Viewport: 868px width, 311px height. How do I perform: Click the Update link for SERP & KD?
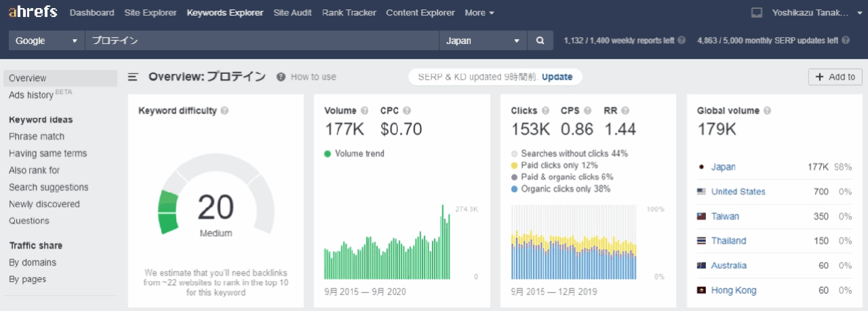point(557,77)
